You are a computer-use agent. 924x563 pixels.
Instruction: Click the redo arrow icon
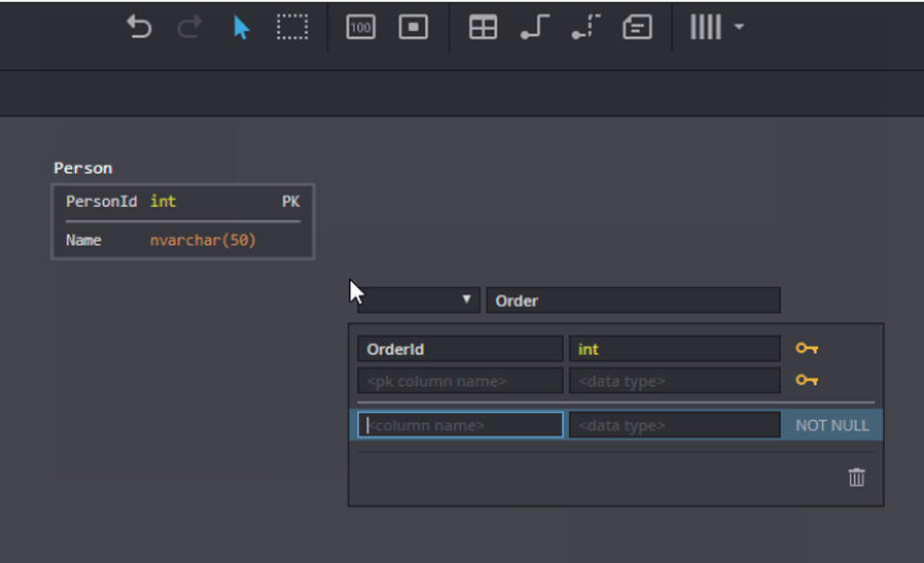click(x=190, y=28)
